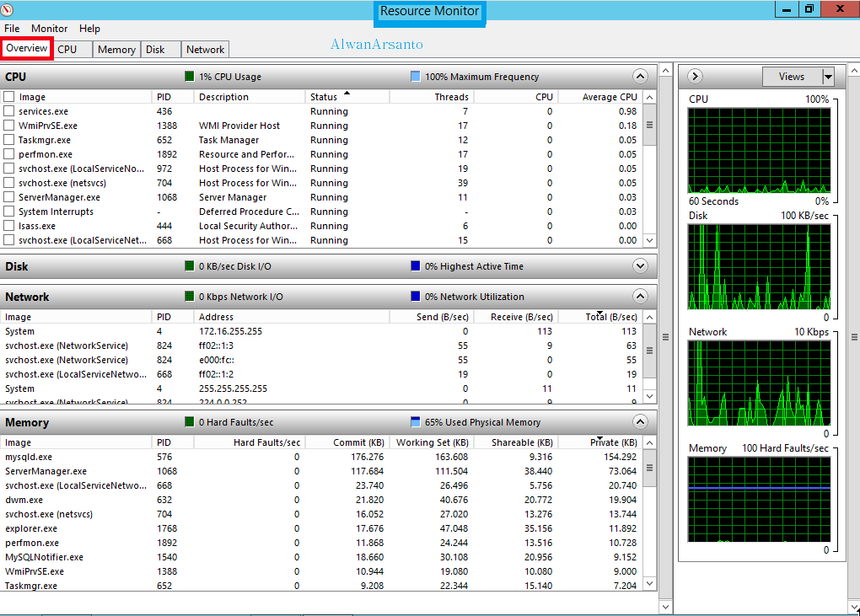The height and width of the screenshot is (616, 860).
Task: Expand the Disk section
Action: [x=640, y=266]
